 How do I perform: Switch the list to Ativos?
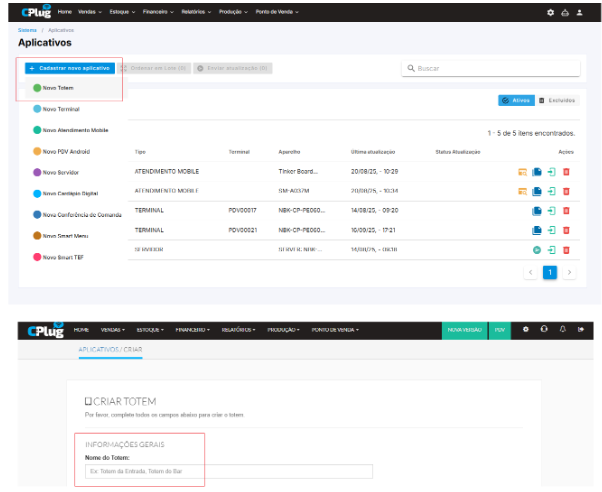(515, 101)
